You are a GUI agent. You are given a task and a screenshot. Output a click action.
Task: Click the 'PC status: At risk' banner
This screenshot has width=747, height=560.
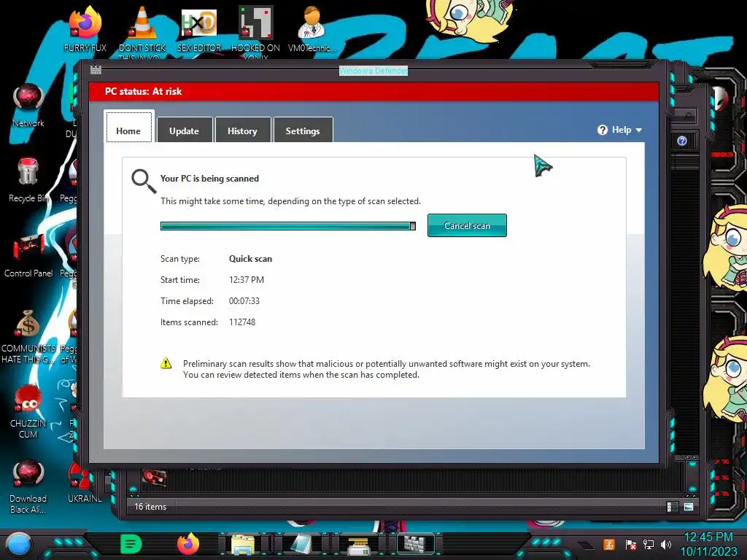373,91
